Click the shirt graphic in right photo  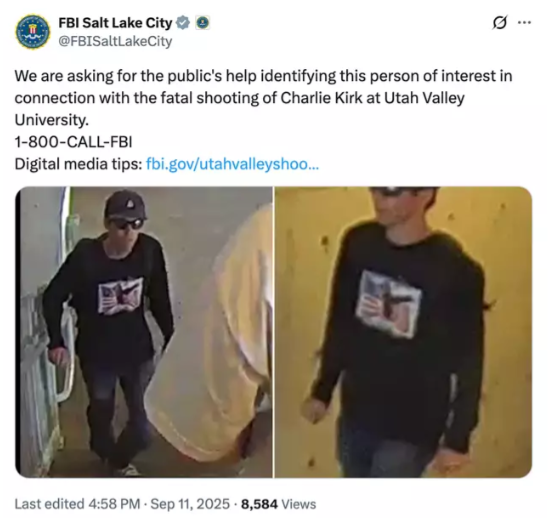tap(389, 304)
